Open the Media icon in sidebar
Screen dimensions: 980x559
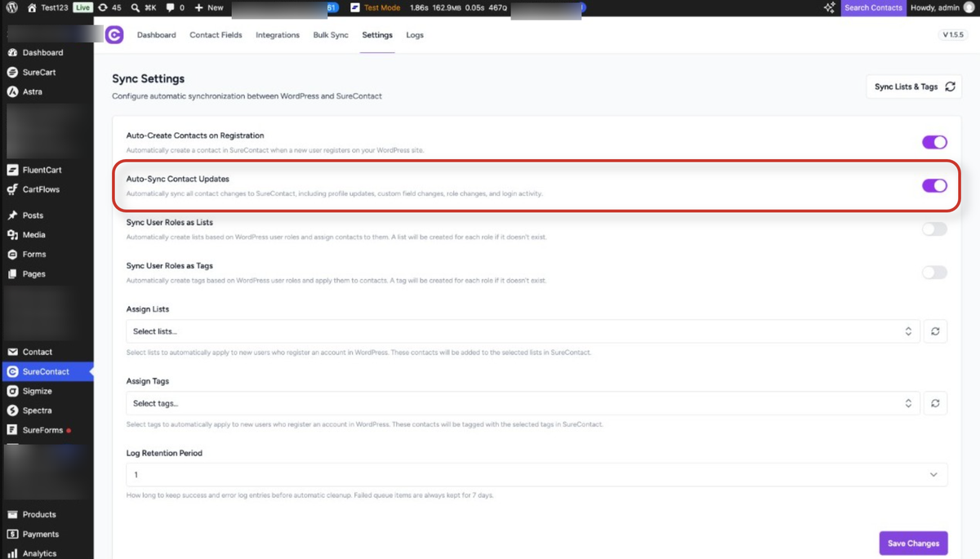[12, 235]
